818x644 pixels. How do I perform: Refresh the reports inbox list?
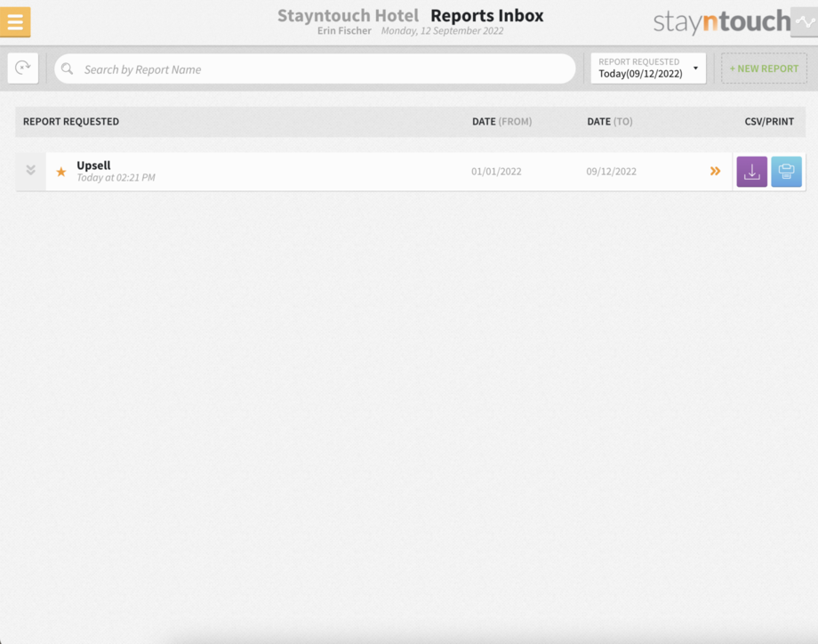click(x=23, y=68)
